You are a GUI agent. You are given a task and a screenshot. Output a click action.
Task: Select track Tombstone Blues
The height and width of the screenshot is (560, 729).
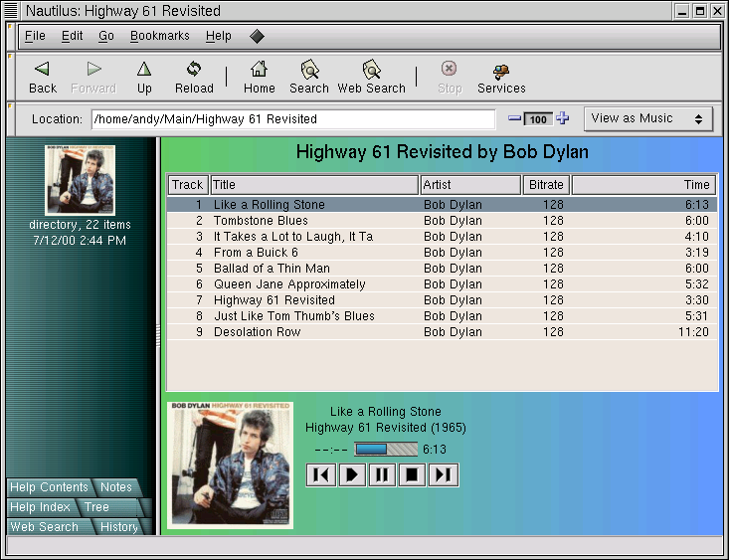[442, 221]
